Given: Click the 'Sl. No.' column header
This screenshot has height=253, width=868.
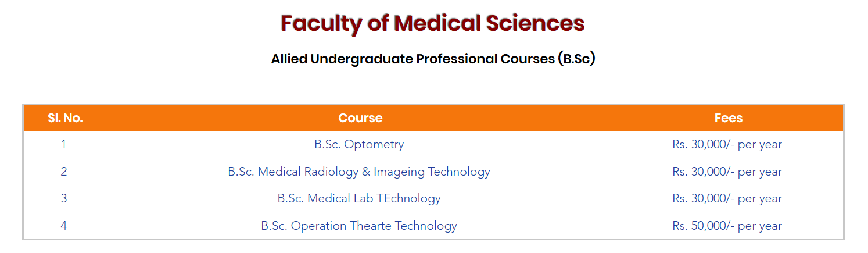Looking at the screenshot, I should 65,118.
